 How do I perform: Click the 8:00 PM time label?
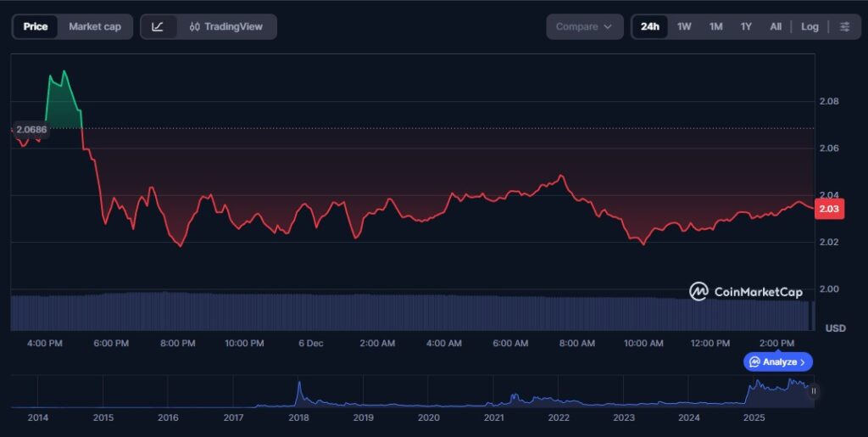pyautogui.click(x=178, y=344)
